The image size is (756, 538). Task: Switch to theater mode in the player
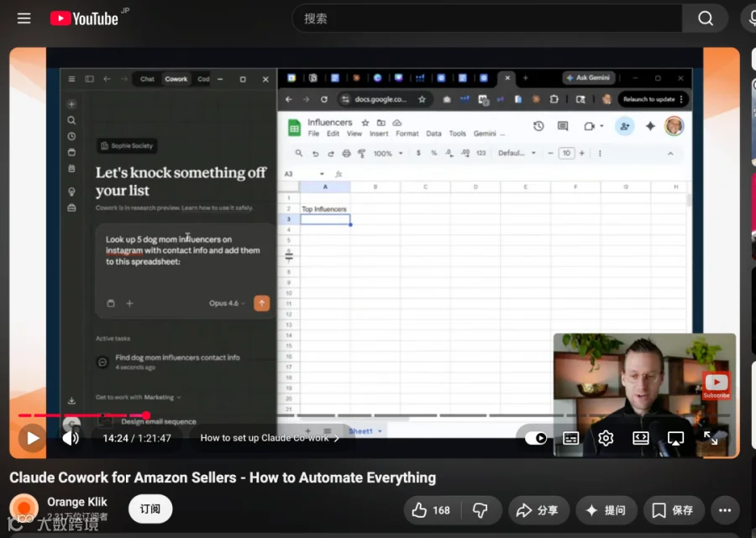coord(640,438)
